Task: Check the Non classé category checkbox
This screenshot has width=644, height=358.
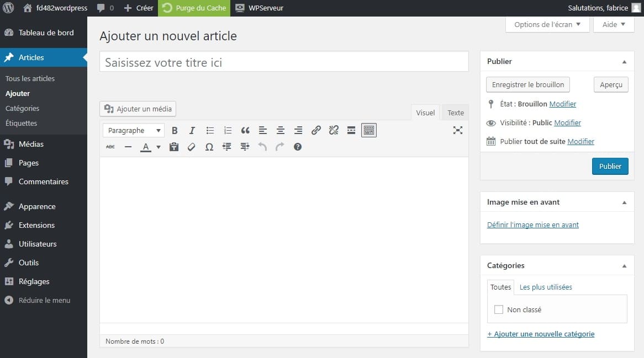Action: pos(498,309)
